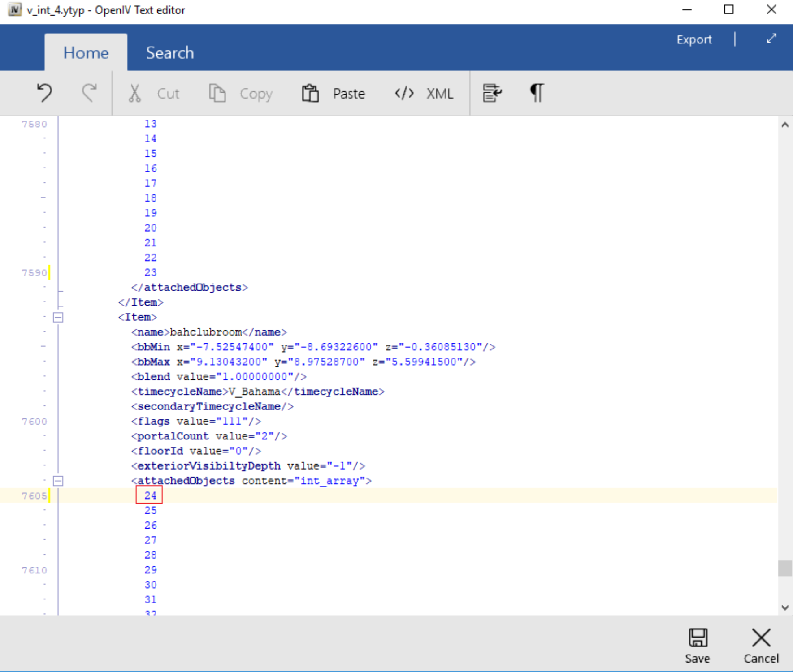Click the Undo arrow icon
The width and height of the screenshot is (793, 672).
point(44,93)
